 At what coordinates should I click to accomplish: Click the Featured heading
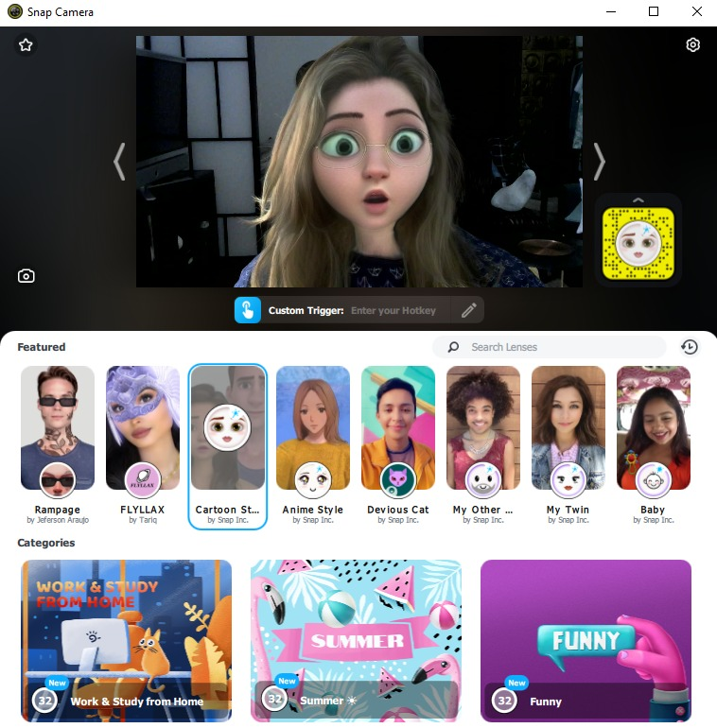tap(42, 347)
